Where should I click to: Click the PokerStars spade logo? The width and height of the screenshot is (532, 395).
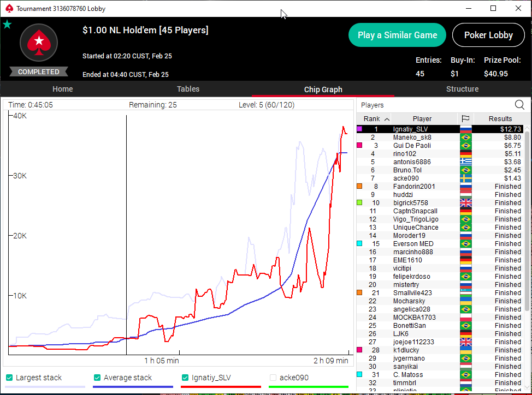(39, 43)
